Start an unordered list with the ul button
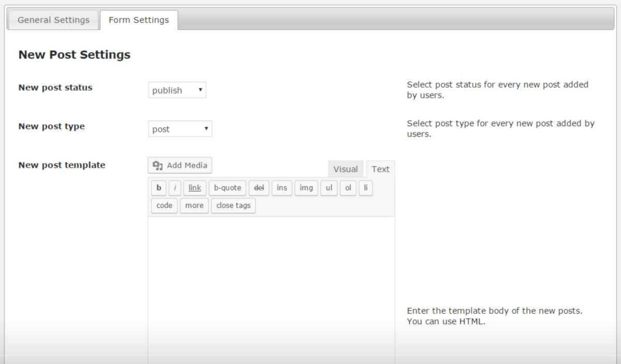 [329, 188]
